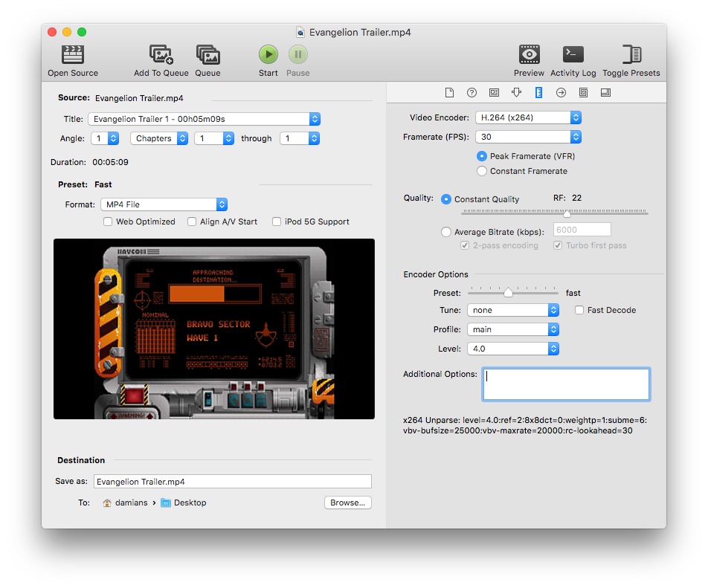This screenshot has width=708, height=588.
Task: Click the Browse... button
Action: click(x=348, y=503)
